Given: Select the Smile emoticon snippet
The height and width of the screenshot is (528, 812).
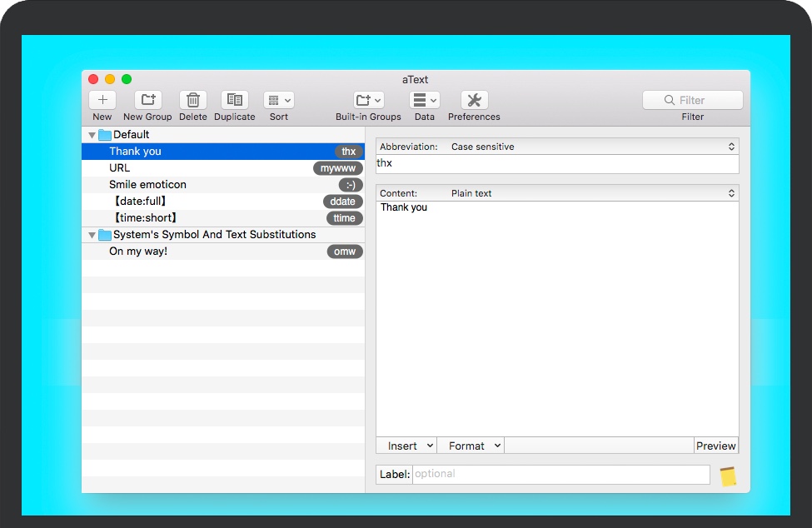Looking at the screenshot, I should [x=147, y=185].
